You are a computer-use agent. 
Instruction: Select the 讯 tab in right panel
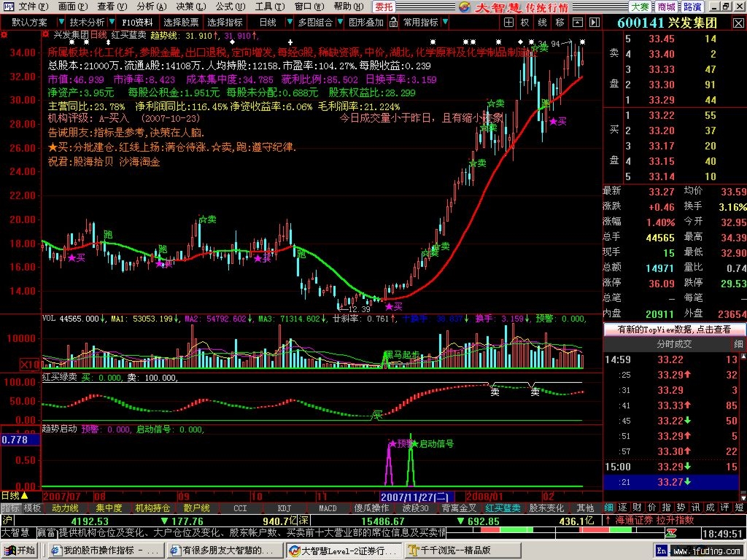tap(695, 508)
